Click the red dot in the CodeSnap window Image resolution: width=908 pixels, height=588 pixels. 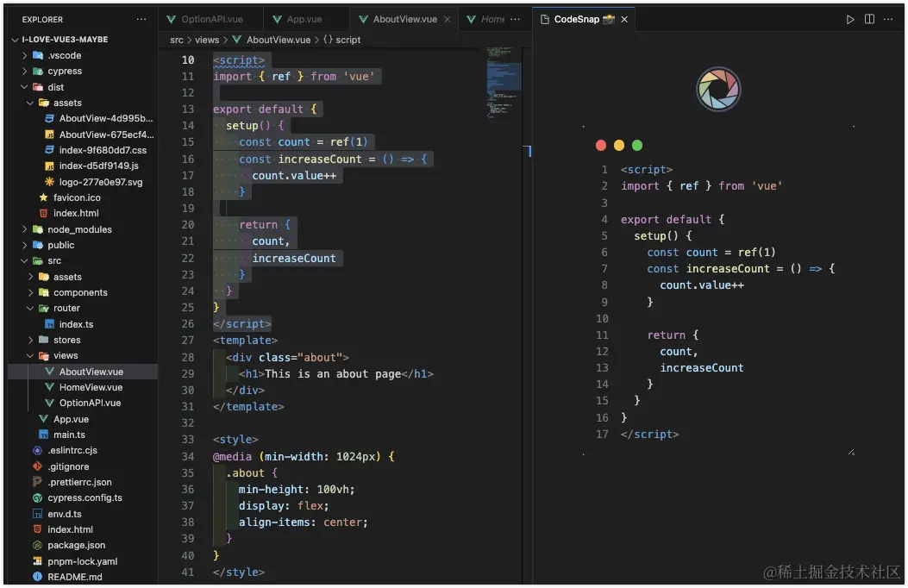[600, 145]
